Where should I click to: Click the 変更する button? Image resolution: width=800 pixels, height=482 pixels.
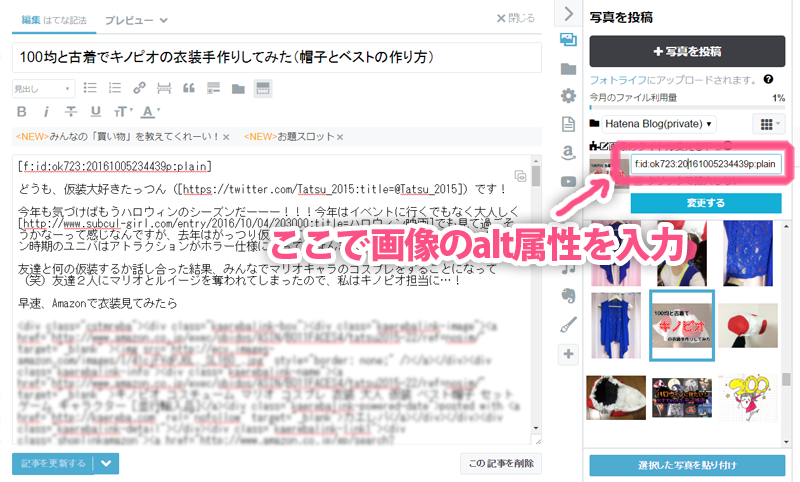tap(706, 202)
